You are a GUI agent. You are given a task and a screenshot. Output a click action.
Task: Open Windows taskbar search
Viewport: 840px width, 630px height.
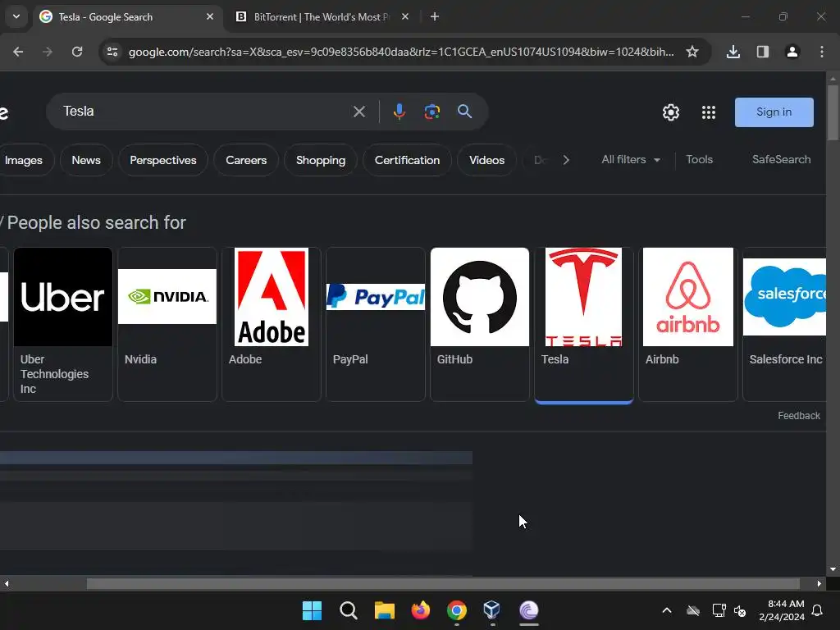click(348, 610)
